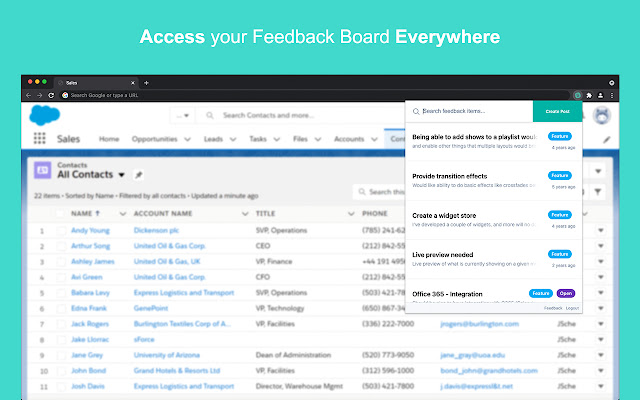
Task: Open the Dickenson plc account link
Action: click(x=156, y=231)
